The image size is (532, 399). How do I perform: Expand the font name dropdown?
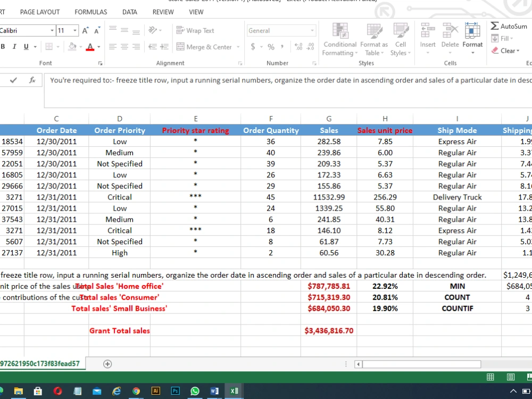coord(52,30)
